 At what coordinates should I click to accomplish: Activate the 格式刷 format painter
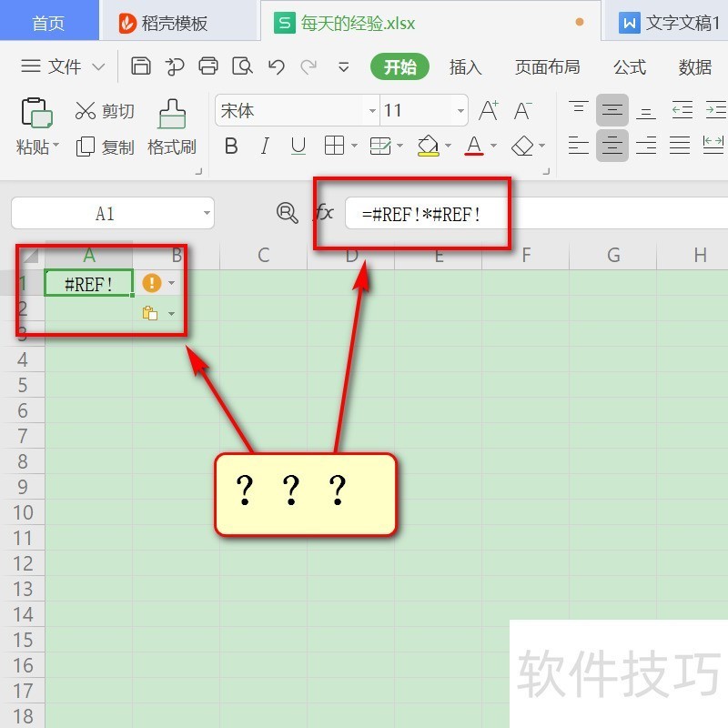tap(172, 127)
